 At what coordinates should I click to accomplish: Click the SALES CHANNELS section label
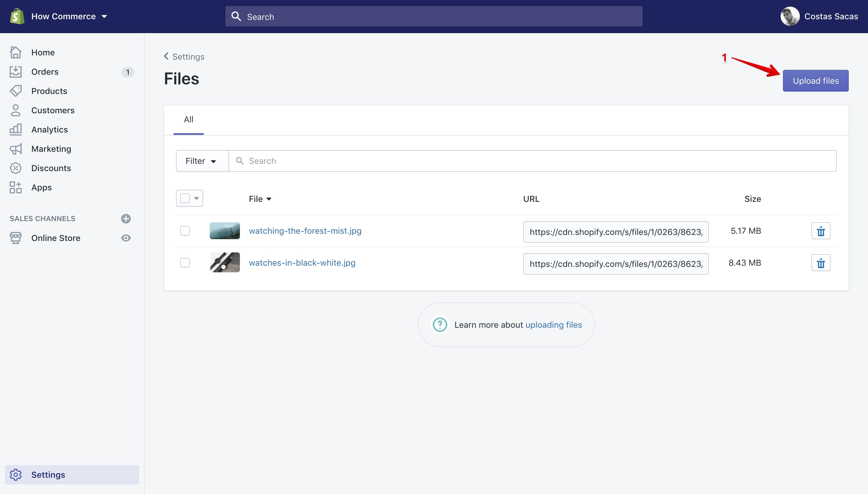pyautogui.click(x=42, y=218)
